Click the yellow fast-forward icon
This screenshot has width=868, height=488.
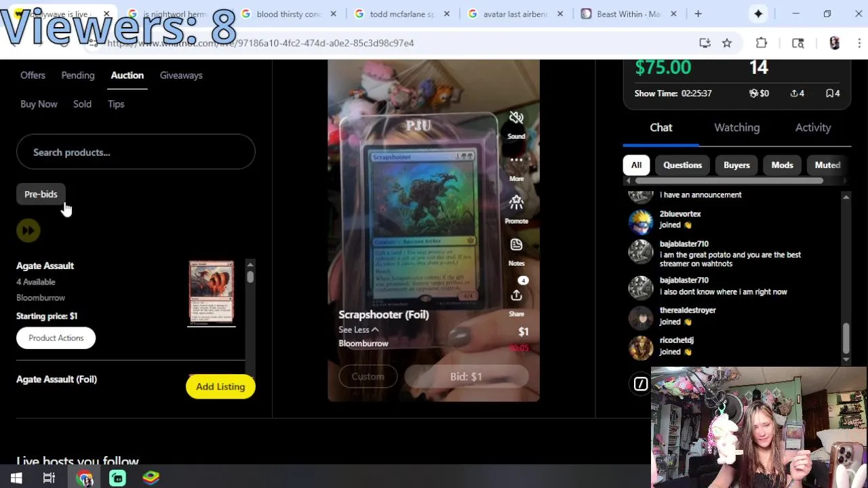28,230
